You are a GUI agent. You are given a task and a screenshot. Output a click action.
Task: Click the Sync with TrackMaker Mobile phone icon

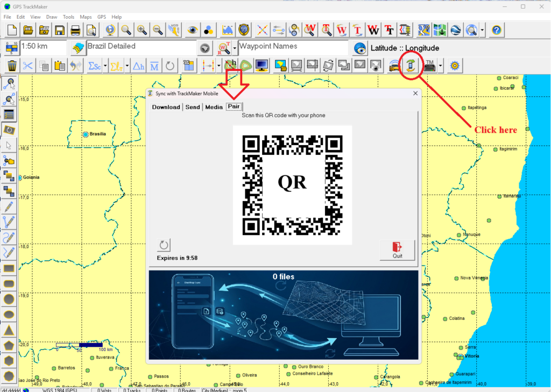tap(411, 66)
